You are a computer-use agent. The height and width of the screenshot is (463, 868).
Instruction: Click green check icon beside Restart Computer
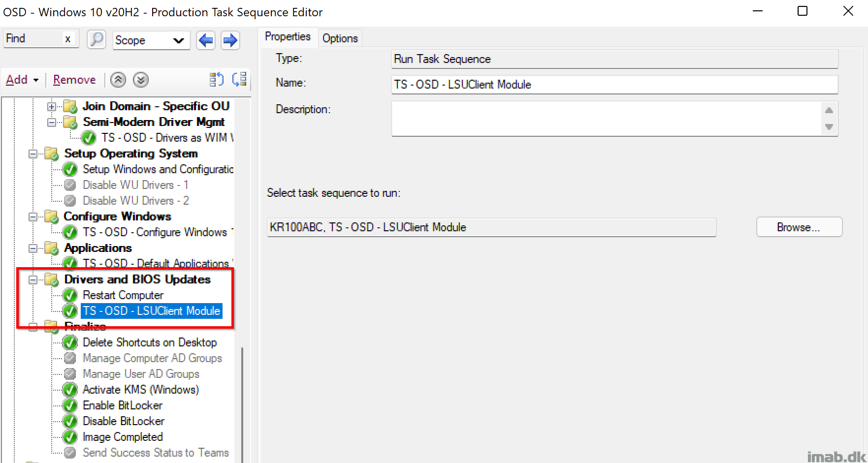(70, 295)
